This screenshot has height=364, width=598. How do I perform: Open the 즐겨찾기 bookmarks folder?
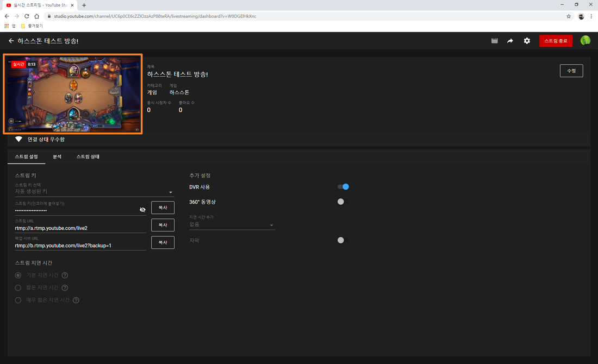click(32, 26)
